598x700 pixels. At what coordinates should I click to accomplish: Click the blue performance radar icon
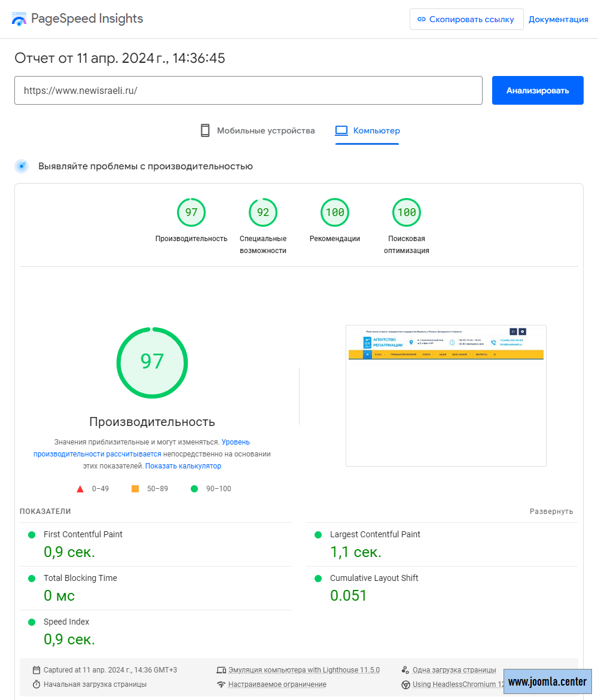pos(22,166)
